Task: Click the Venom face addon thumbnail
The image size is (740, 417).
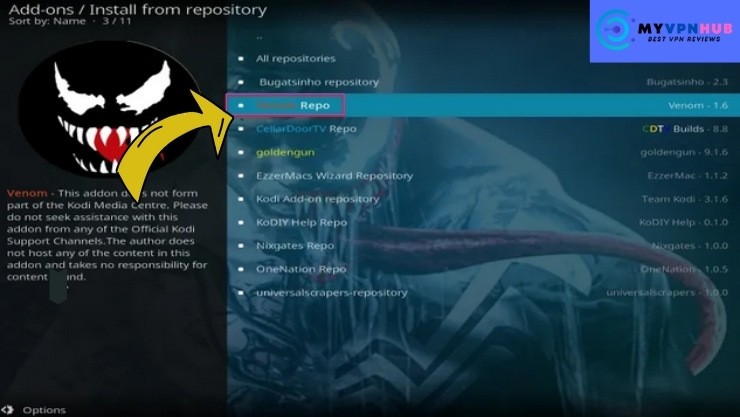Action: coord(108,108)
